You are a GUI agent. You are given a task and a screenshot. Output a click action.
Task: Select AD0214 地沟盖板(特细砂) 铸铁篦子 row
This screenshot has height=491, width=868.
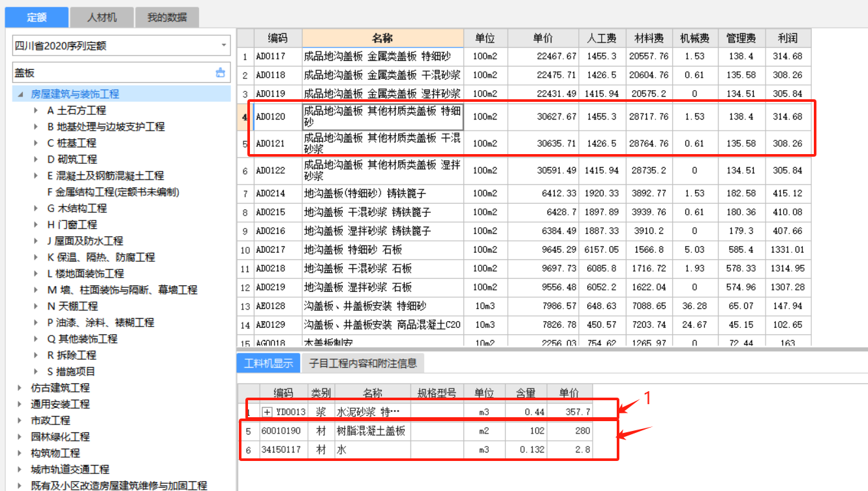523,193
